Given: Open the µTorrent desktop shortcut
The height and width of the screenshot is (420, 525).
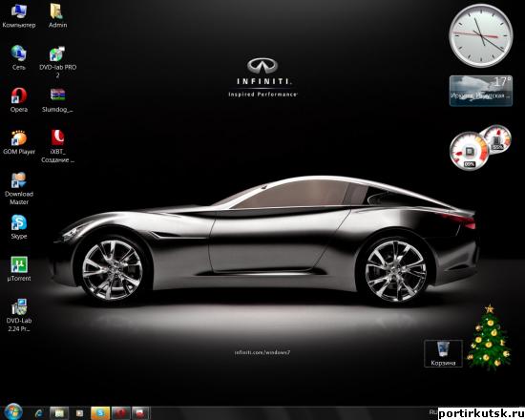Looking at the screenshot, I should (x=19, y=269).
